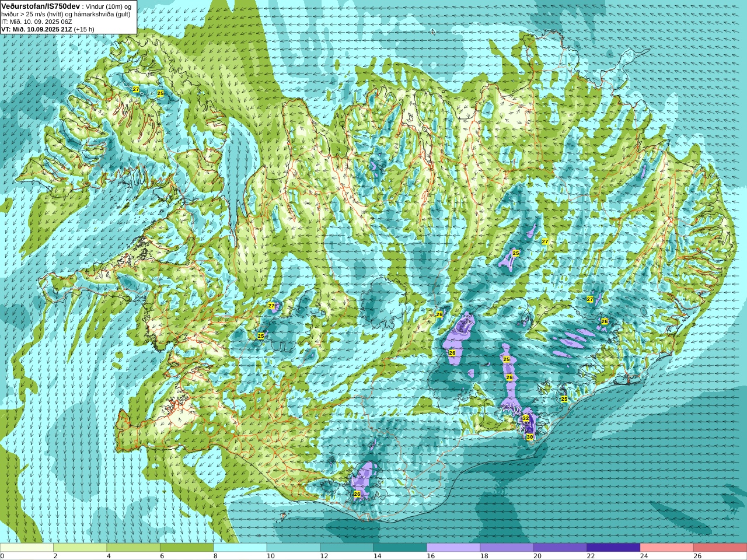Click the legend scale number 0

[x=2, y=556]
